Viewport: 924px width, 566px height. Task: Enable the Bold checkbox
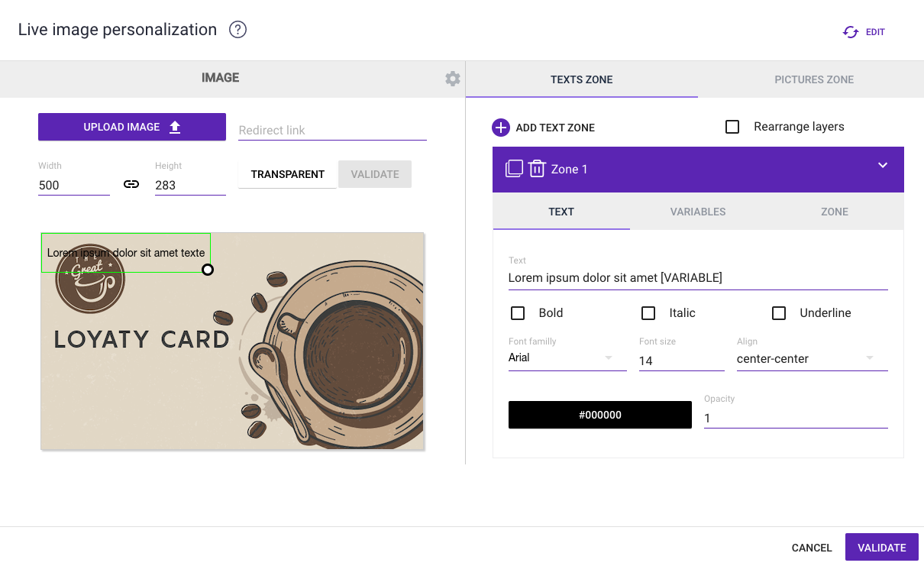point(518,313)
